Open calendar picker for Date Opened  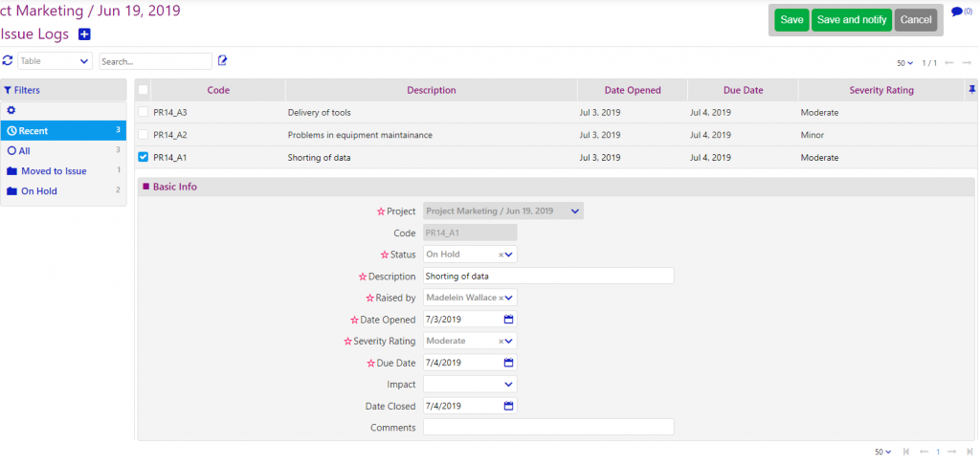[x=509, y=319]
